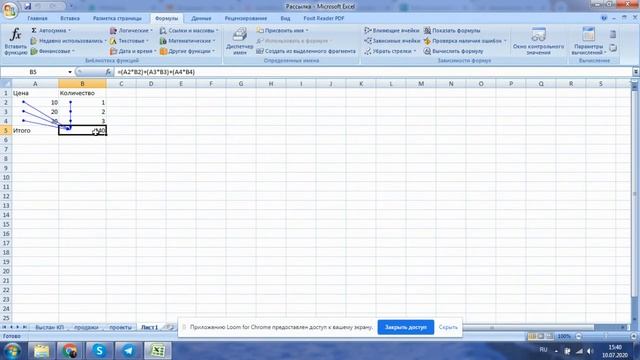Viewport: 640px width, 360px height.
Task: Switch to Normal view in status bar
Action: click(532, 336)
